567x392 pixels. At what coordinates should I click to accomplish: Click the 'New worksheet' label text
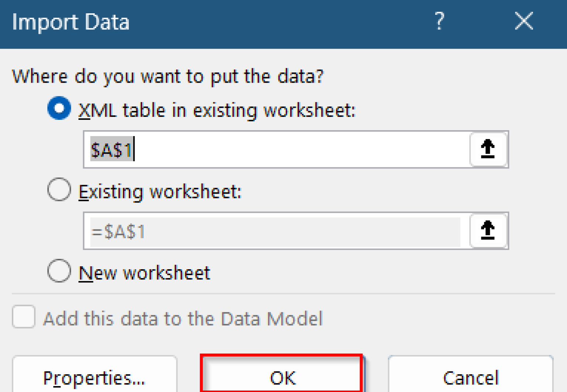[x=144, y=273]
